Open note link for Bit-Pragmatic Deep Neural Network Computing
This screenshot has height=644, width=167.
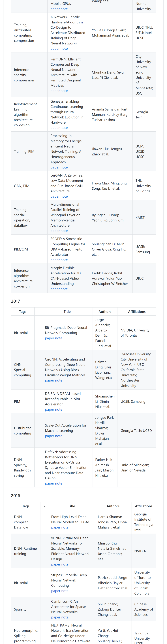tap(58, 338)
